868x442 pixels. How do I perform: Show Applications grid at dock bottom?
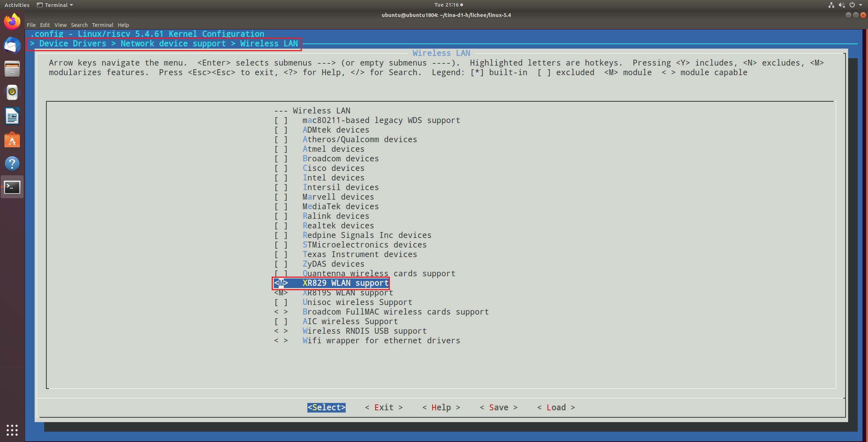coord(12,430)
